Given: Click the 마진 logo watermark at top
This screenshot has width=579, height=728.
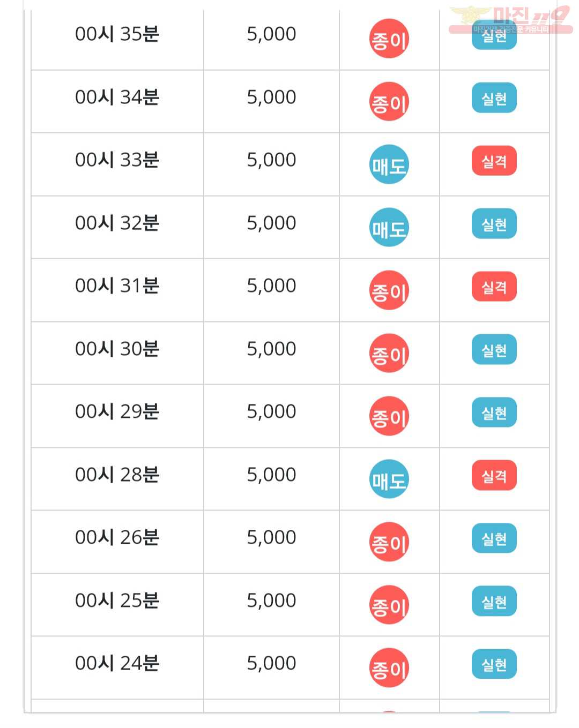Looking at the screenshot, I should click(x=510, y=20).
